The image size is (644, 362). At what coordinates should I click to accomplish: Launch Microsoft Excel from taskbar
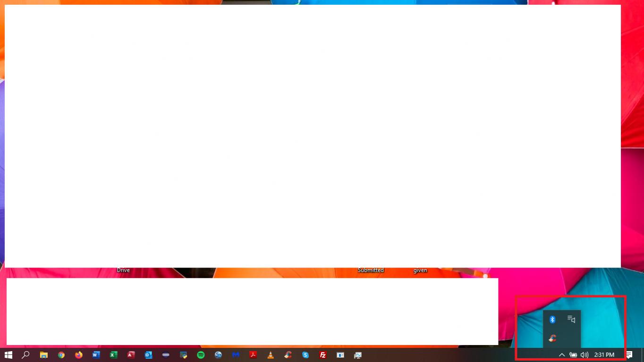(113, 355)
